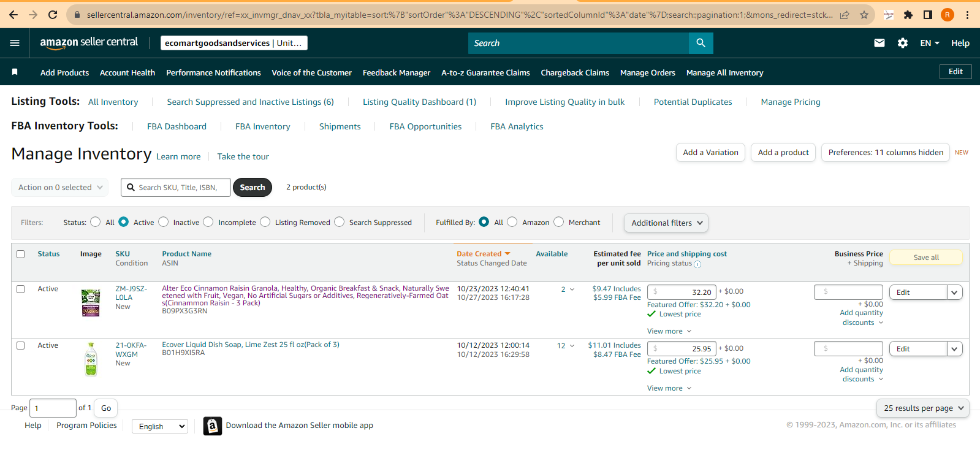Screen dimensions: 980x474
Task: Click the Add a Variation button
Action: click(x=711, y=153)
